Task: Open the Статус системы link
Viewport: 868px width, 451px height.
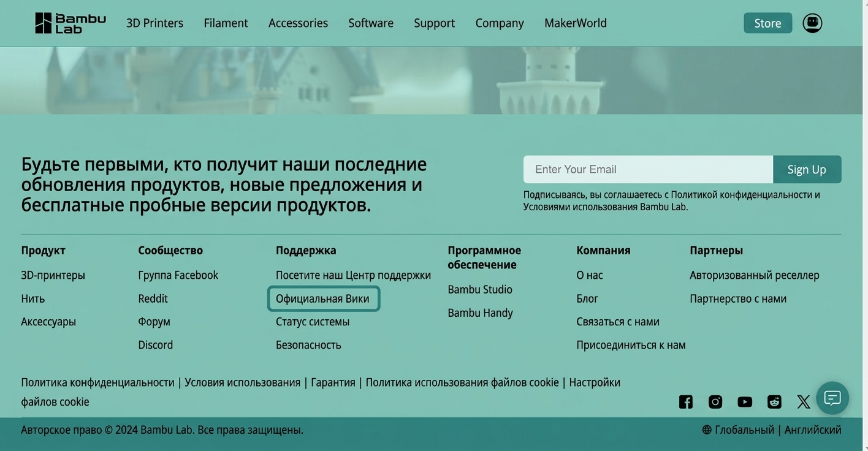Action: tap(313, 322)
